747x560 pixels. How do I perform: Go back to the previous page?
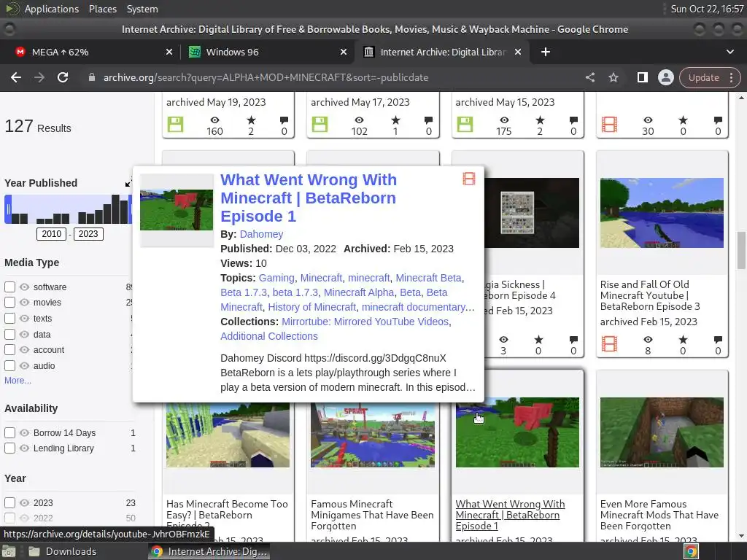pyautogui.click(x=16, y=77)
